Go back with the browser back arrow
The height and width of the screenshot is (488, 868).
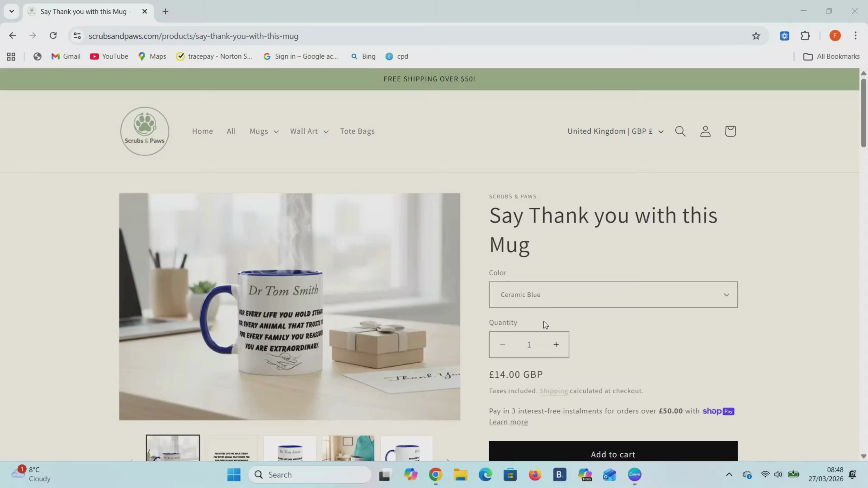[12, 36]
